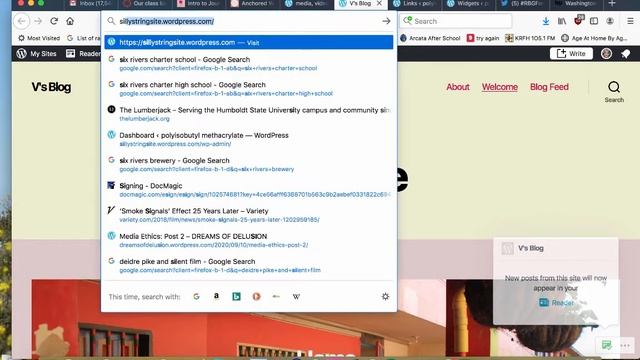The height and width of the screenshot is (360, 640).
Task: Open the Firefox hamburger menu
Action: coord(630,21)
